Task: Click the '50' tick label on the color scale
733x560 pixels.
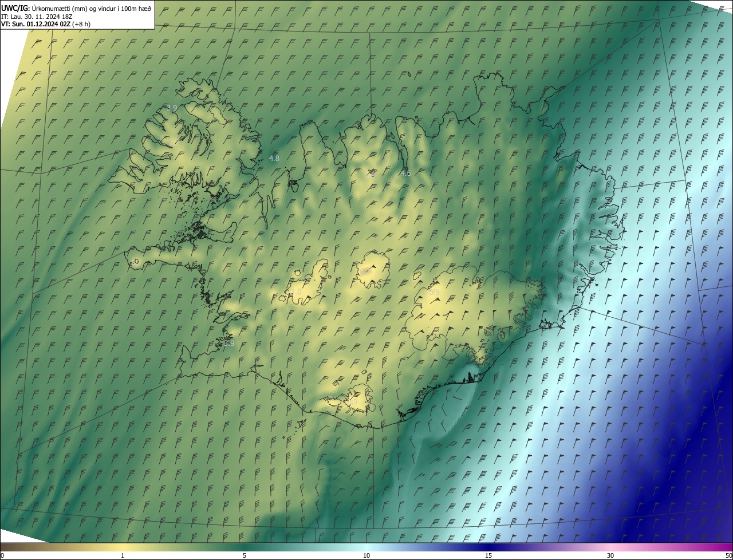Action: [728, 555]
